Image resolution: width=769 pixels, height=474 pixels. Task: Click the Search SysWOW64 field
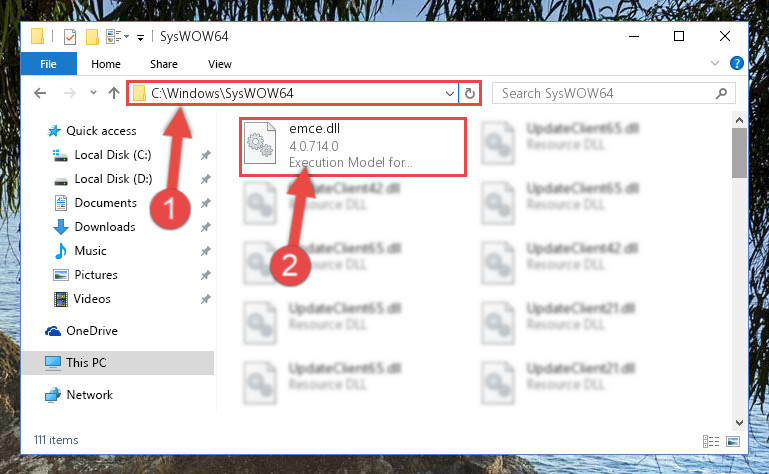606,93
